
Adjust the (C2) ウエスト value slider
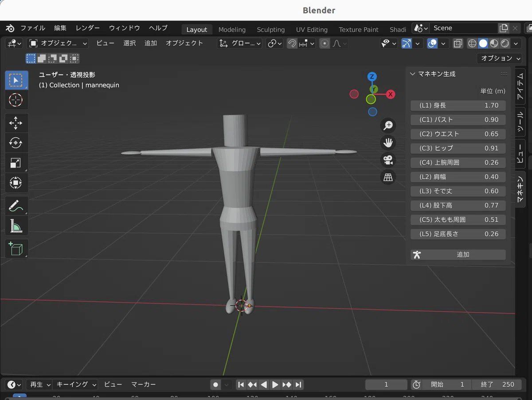(x=458, y=134)
